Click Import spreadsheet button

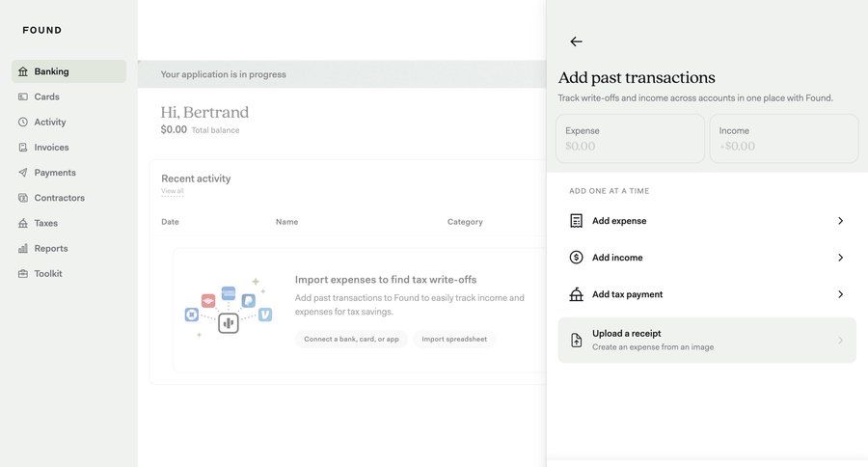point(454,339)
